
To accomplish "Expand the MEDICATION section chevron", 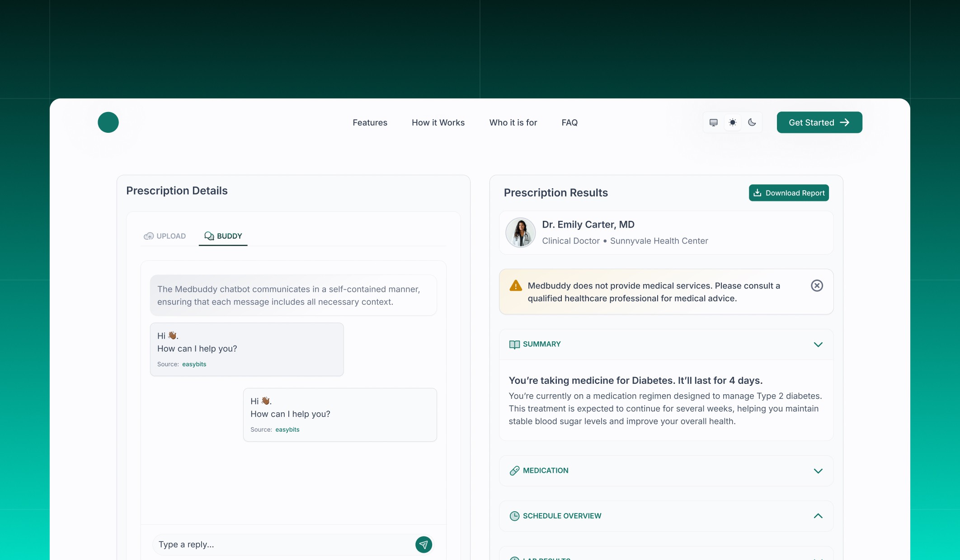I will click(818, 471).
